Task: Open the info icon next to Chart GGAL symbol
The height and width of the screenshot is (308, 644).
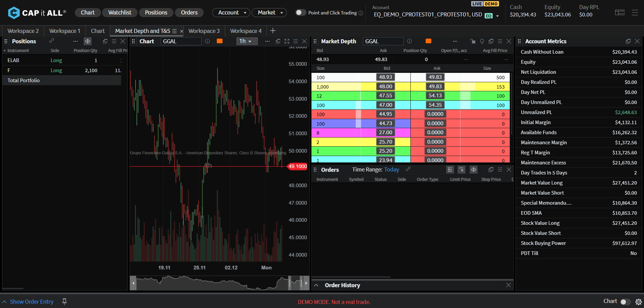Action: pos(207,41)
